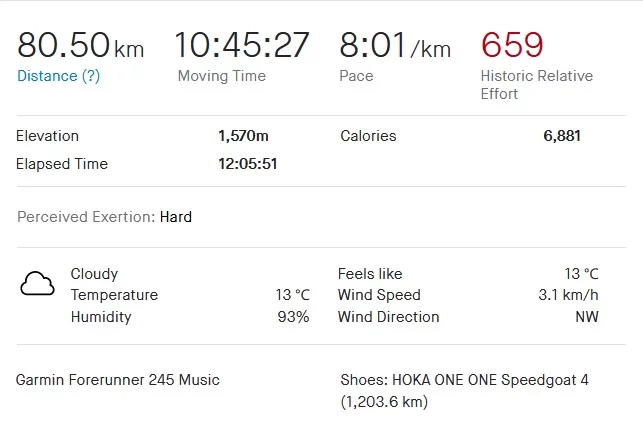Click the Humidity 93% value

coord(293,317)
